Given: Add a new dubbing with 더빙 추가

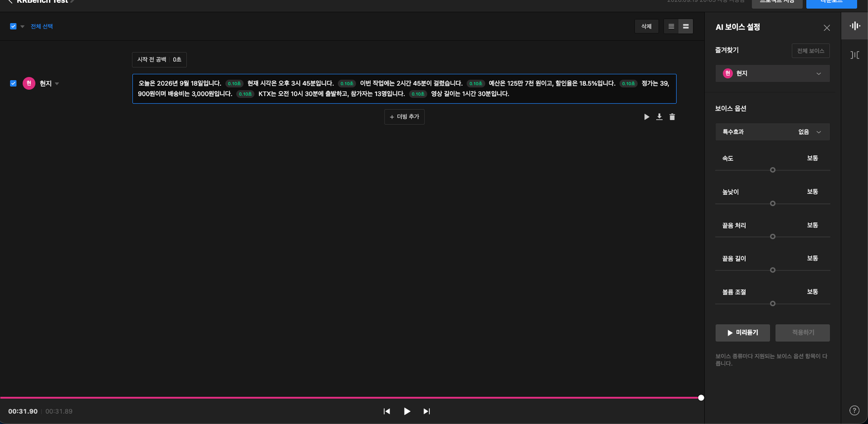Looking at the screenshot, I should click(404, 117).
